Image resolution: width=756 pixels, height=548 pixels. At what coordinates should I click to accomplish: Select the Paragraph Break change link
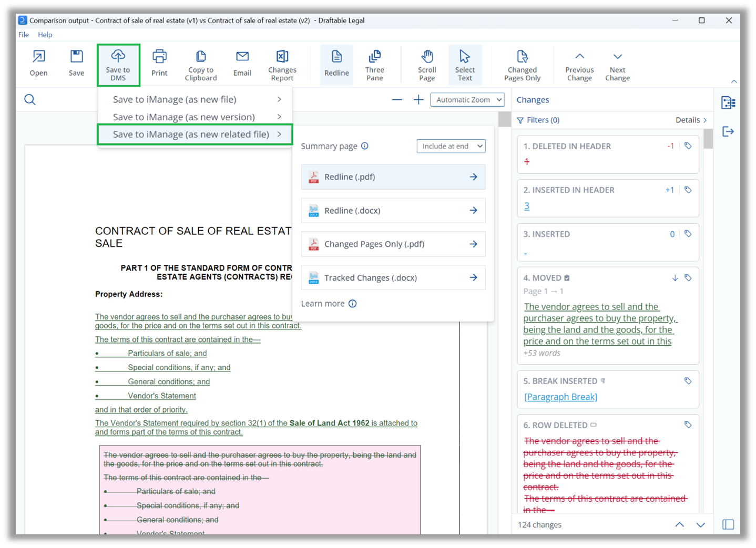click(560, 397)
